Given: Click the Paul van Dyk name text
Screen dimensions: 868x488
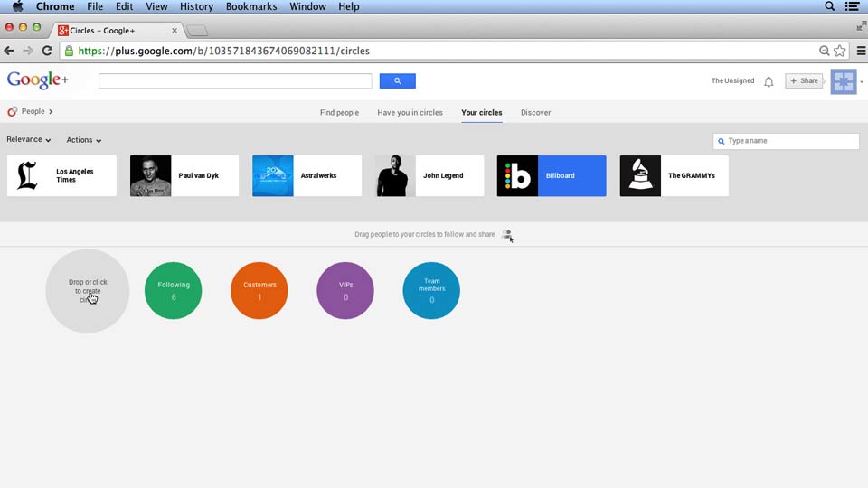Looking at the screenshot, I should pos(198,176).
